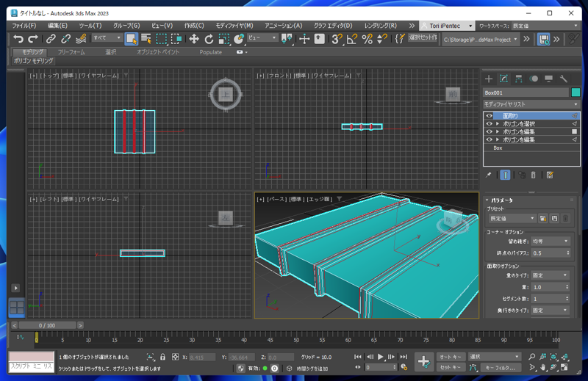Open the Display panel tab
Screen dimensions: 588x381
pos(548,79)
